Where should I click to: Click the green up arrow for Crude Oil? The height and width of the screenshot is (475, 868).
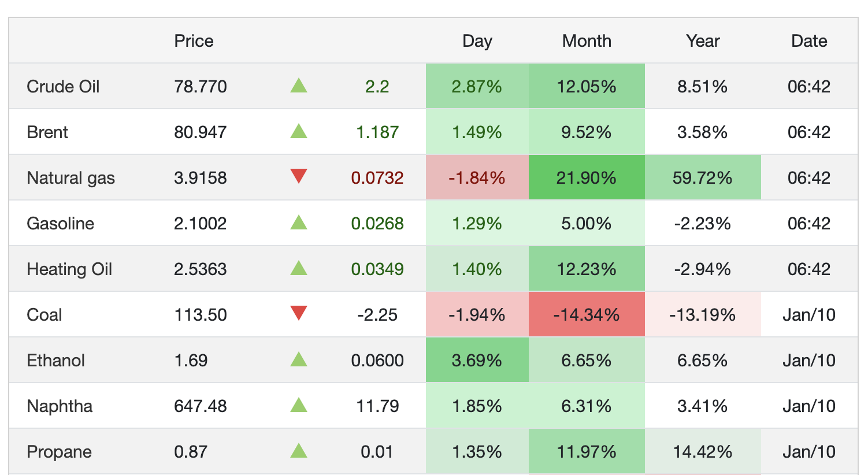tap(299, 86)
